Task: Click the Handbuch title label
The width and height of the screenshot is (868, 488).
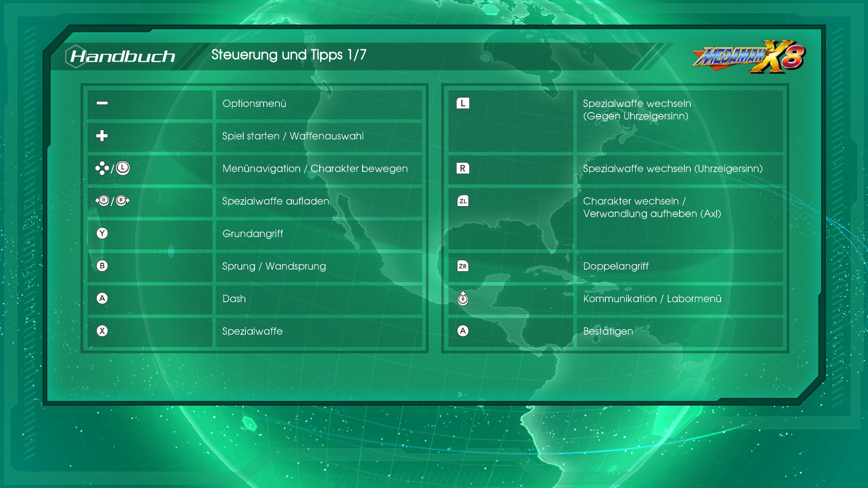Action: (123, 56)
